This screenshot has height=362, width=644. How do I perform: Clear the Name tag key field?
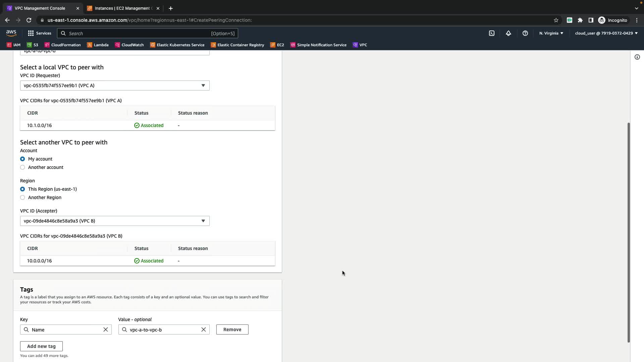[x=106, y=329]
